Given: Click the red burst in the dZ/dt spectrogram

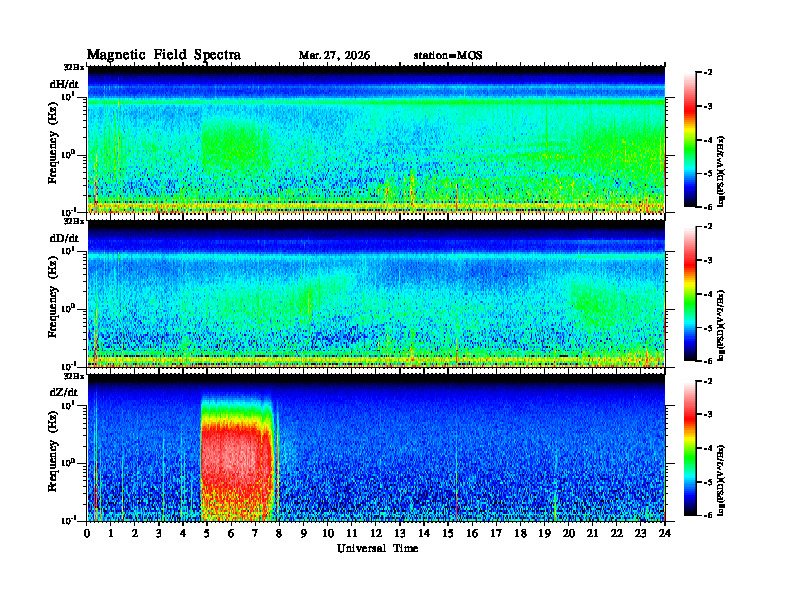Looking at the screenshot, I should [236, 462].
